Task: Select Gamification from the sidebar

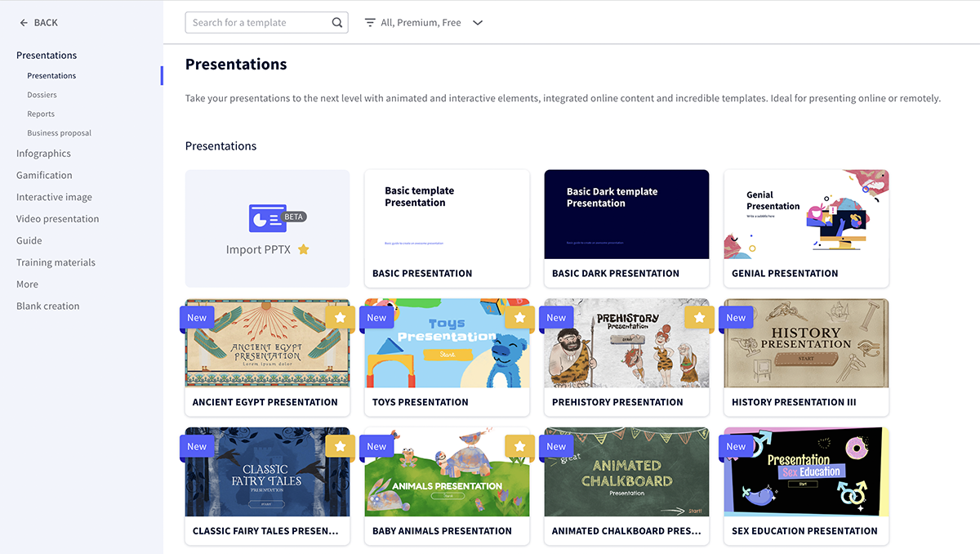Action: coord(44,175)
